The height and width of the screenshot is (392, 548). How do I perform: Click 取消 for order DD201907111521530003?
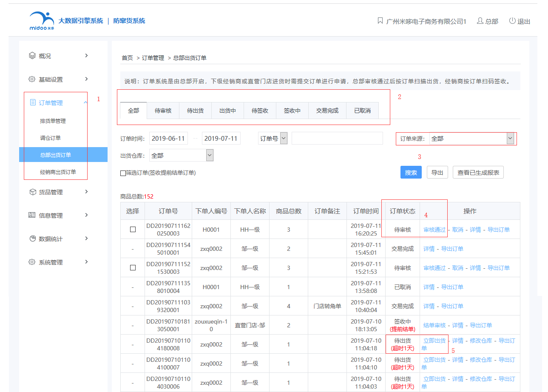[x=457, y=268]
